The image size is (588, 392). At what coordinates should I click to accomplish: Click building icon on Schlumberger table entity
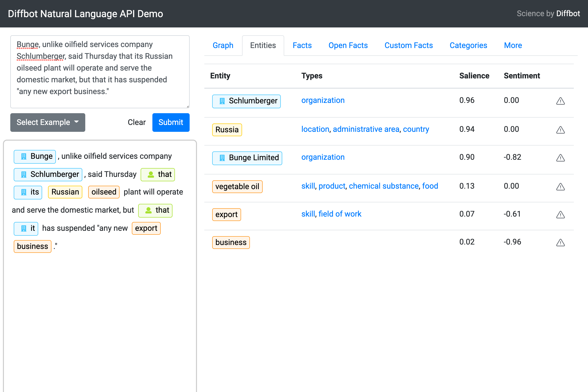tap(222, 101)
